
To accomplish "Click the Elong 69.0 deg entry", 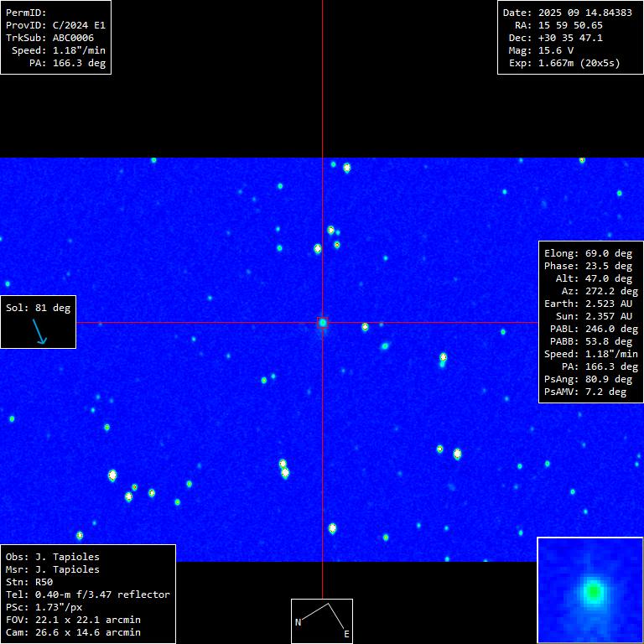I will [x=588, y=253].
